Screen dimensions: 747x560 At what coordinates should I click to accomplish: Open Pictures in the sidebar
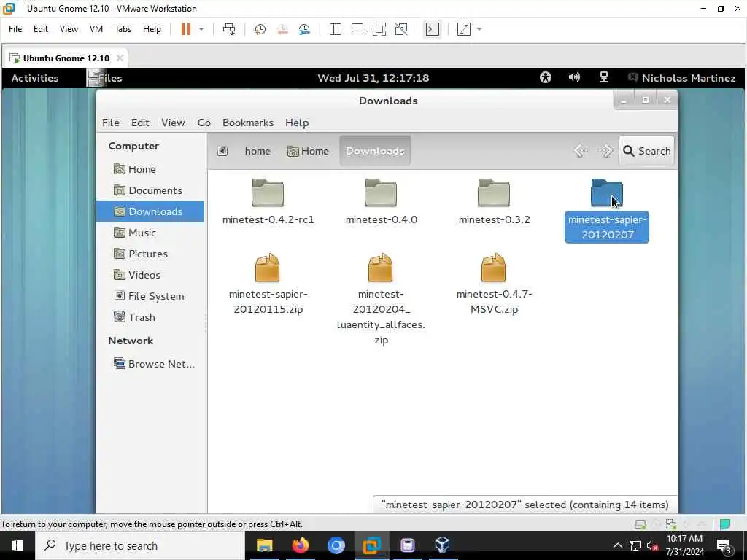click(150, 254)
